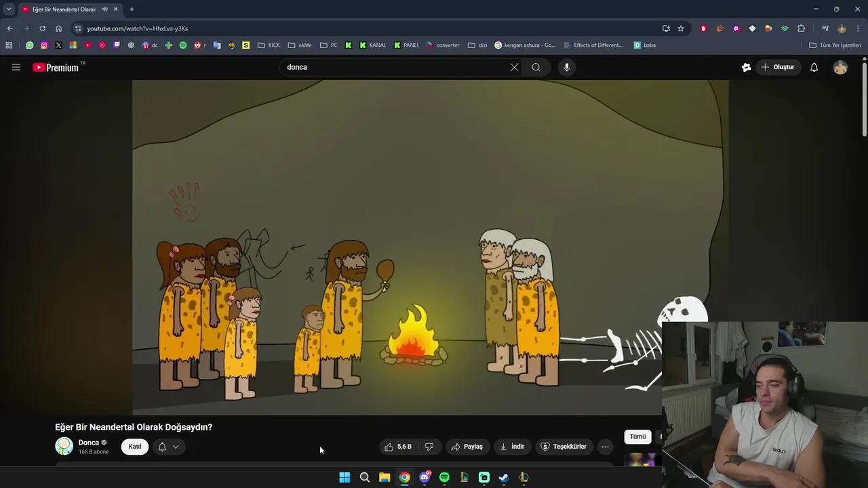Click the Paylaş share button
The width and height of the screenshot is (868, 488).
click(x=467, y=447)
